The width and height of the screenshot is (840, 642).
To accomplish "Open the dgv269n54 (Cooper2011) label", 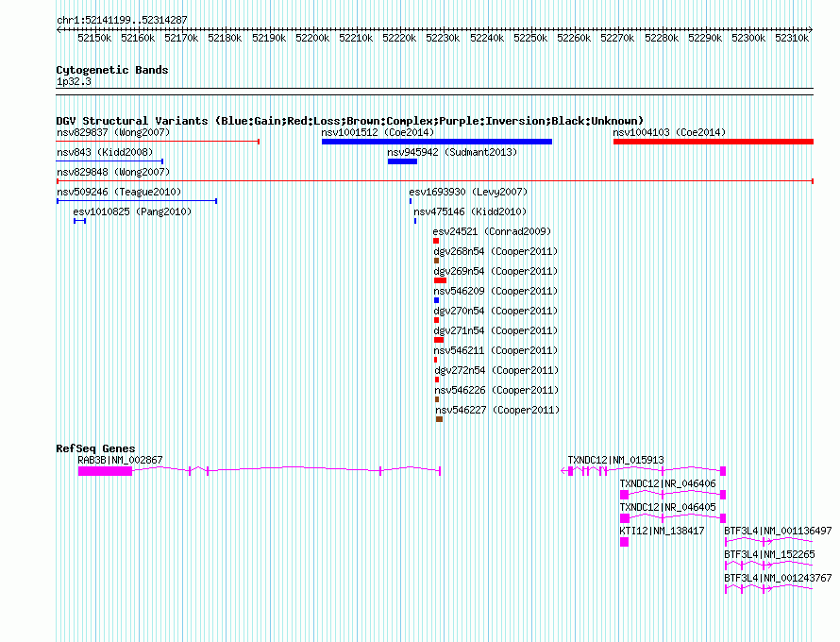I will click(x=496, y=271).
